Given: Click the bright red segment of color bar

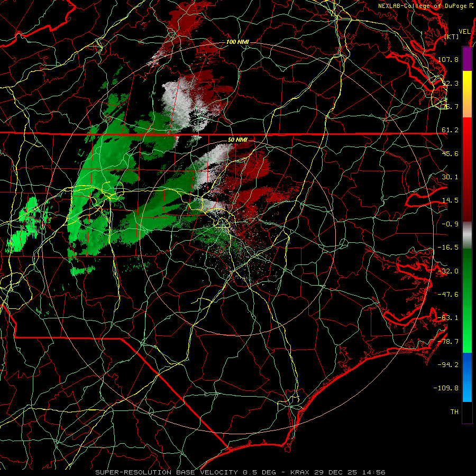Looking at the screenshot, I should (467, 130).
